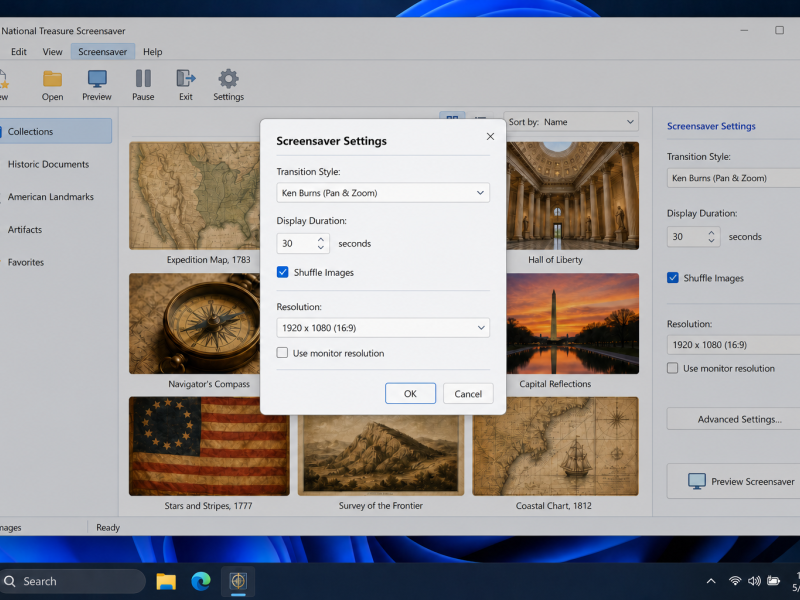Expand Transition Style dropdown in dialog
This screenshot has width=800, height=600.
tap(383, 193)
